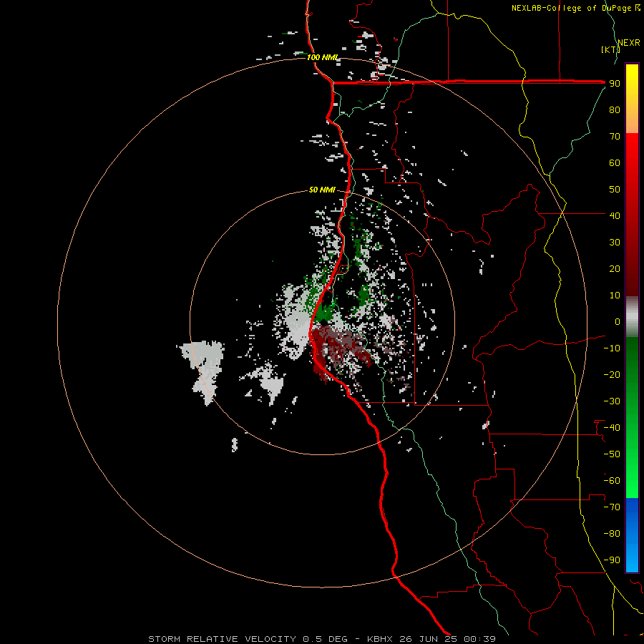Select the -90 value on velocity scale
644x644 pixels.
[x=612, y=560]
